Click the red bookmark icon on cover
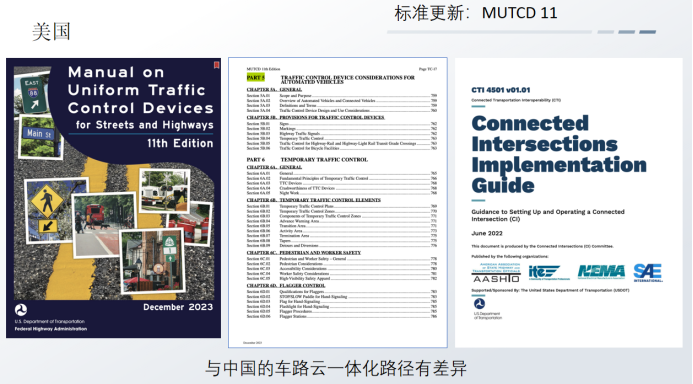This screenshot has width=693, height=384. [217, 65]
